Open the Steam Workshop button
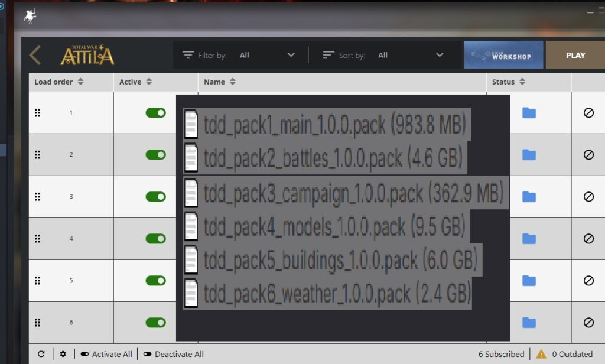Screen dimensions: 605x364 pos(503,55)
